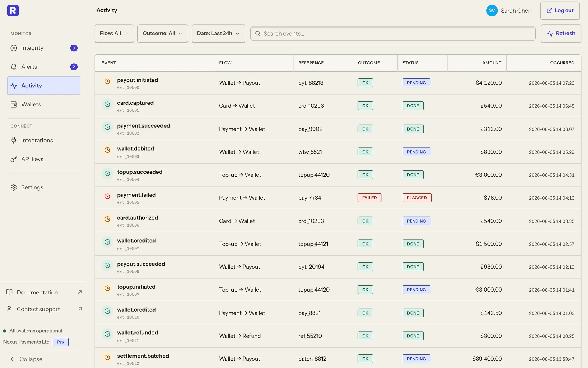Click the SC user avatar
The height and width of the screenshot is (368, 588).
(x=492, y=11)
